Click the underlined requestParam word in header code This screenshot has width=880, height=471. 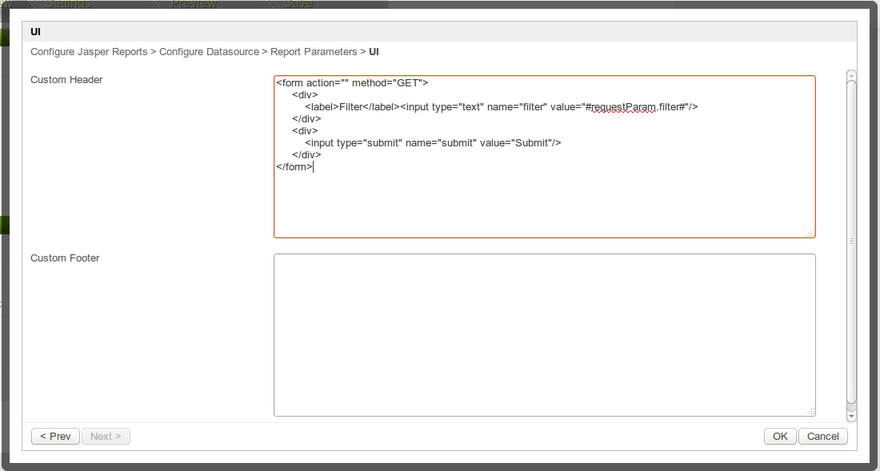pyautogui.click(x=623, y=106)
